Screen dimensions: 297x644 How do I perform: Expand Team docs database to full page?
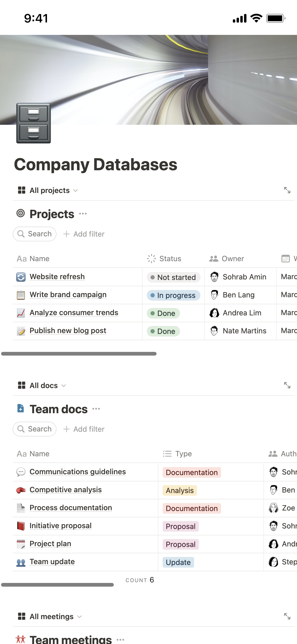click(287, 385)
